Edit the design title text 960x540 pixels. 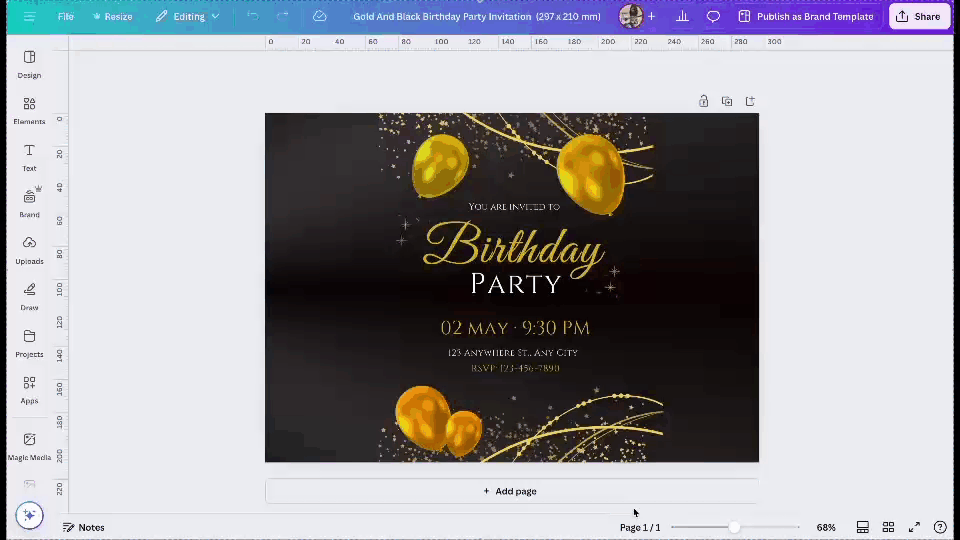[x=476, y=17]
